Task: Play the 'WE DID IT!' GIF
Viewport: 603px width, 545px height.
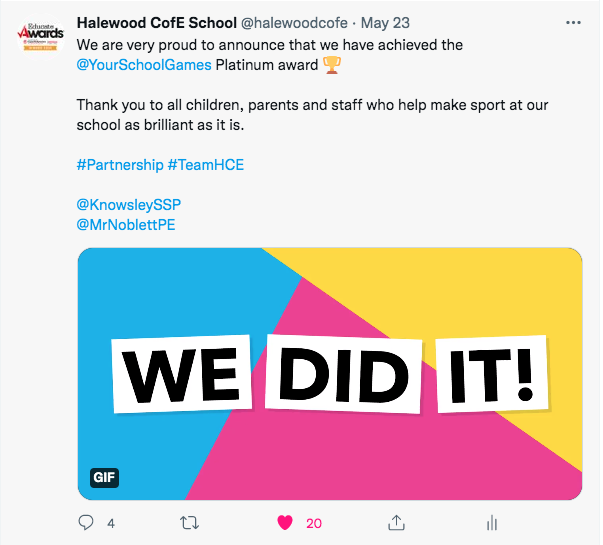Action: tap(330, 372)
